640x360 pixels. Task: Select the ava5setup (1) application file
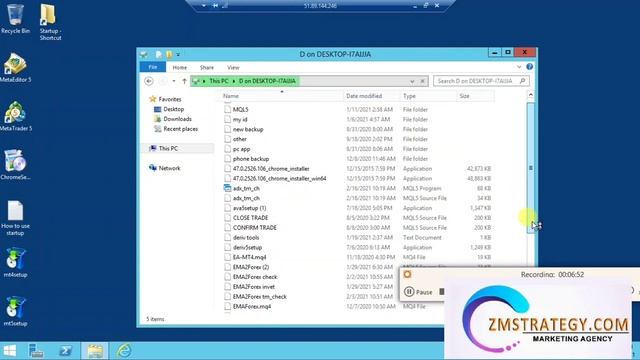coord(249,208)
